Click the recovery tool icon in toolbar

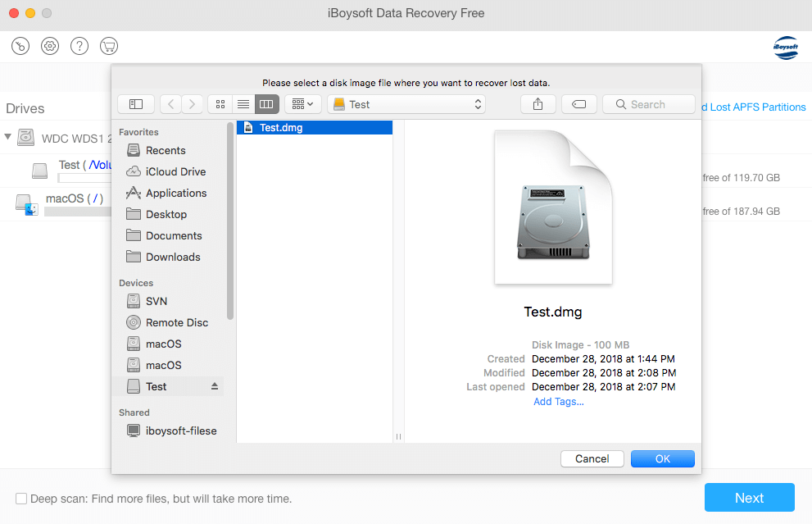[x=20, y=46]
